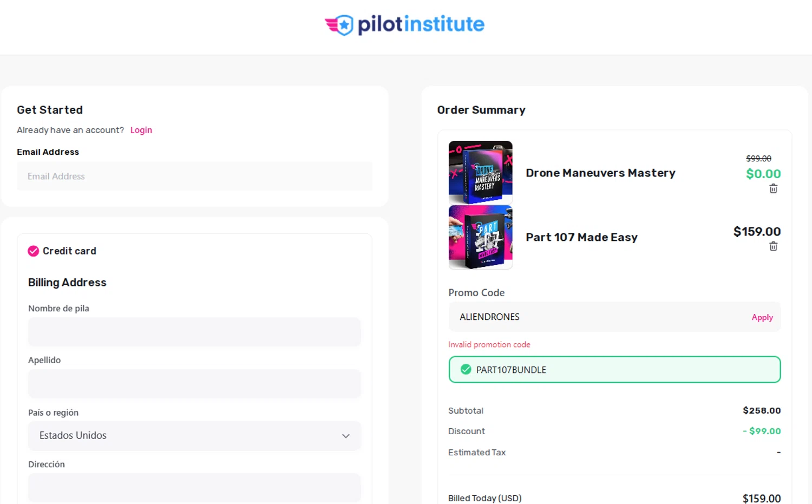Click the Get Started heading

[x=50, y=110]
